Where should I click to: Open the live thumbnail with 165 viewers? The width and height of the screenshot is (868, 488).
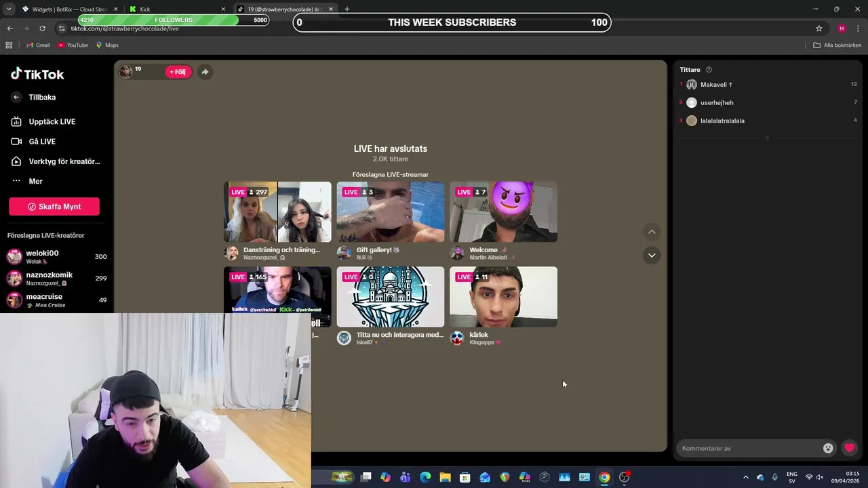pos(277,291)
